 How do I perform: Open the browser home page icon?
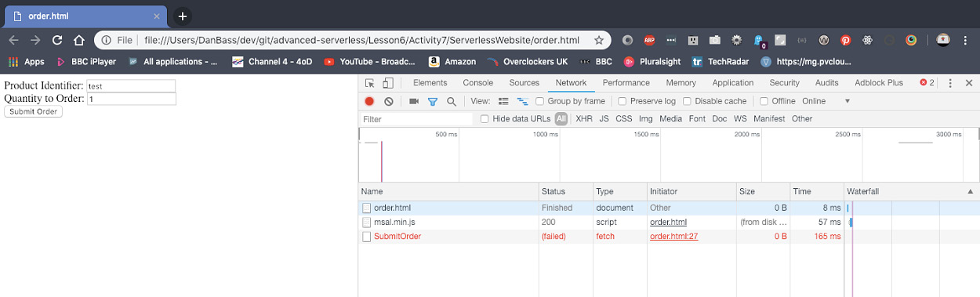pos(78,40)
